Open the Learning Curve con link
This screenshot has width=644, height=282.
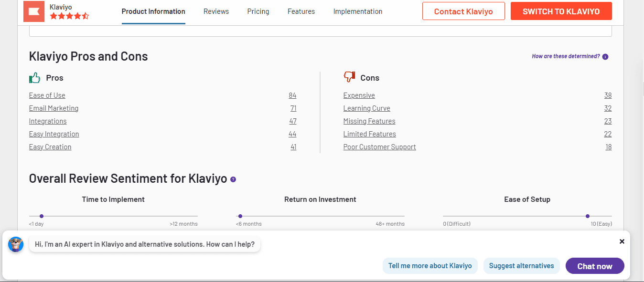(x=367, y=108)
